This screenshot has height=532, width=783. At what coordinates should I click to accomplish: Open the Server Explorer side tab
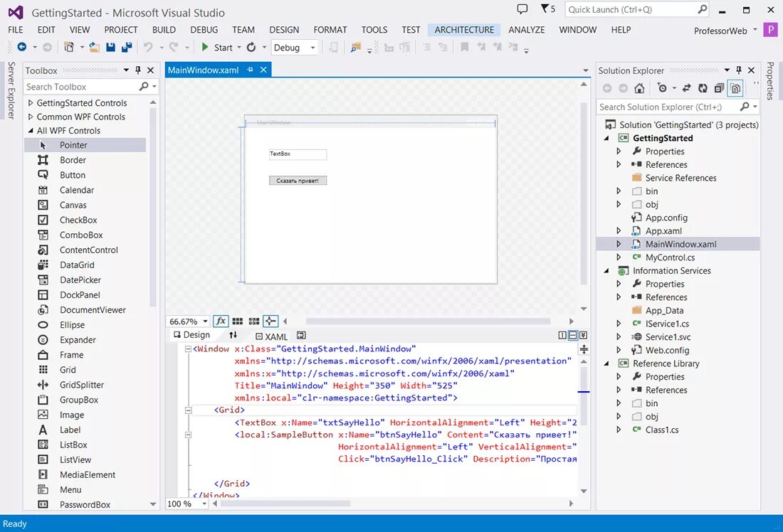point(11,90)
